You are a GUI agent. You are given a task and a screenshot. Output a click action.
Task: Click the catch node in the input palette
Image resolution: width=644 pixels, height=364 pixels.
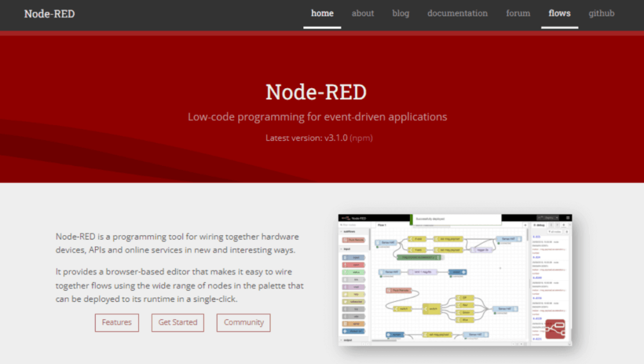353,265
